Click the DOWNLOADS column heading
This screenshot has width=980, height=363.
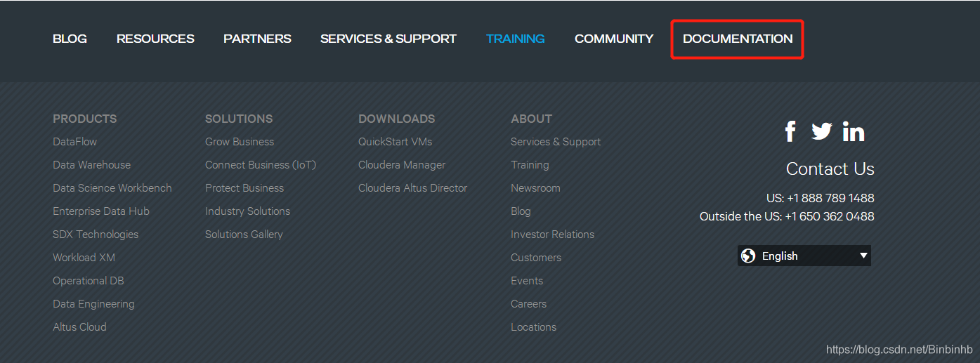(397, 119)
